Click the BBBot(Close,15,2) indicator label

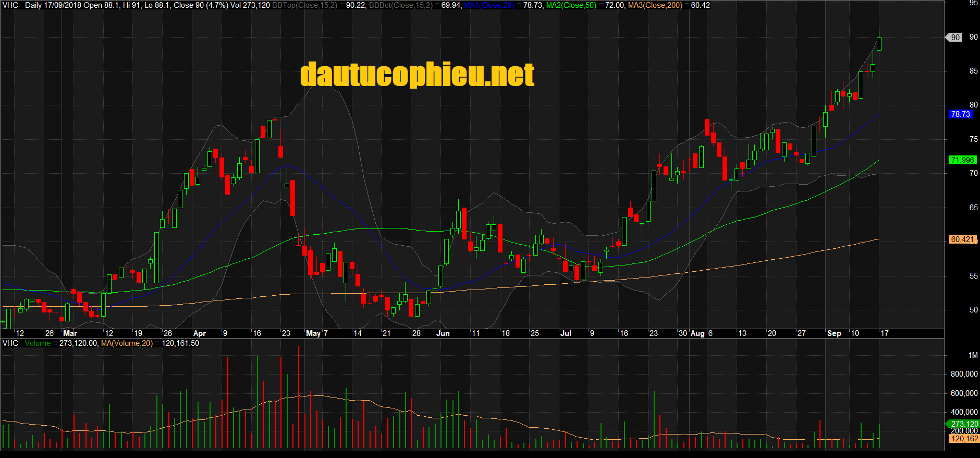click(401, 5)
